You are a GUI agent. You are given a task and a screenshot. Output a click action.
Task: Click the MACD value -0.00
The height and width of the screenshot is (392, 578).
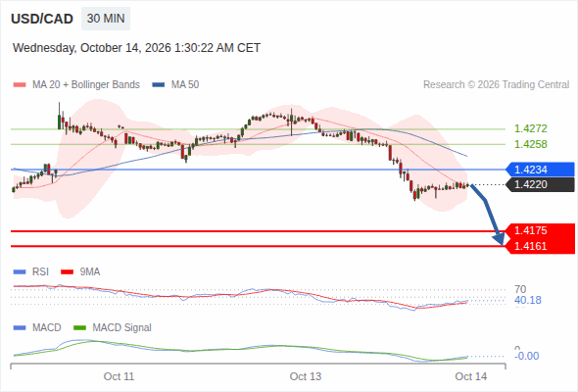pos(527,356)
